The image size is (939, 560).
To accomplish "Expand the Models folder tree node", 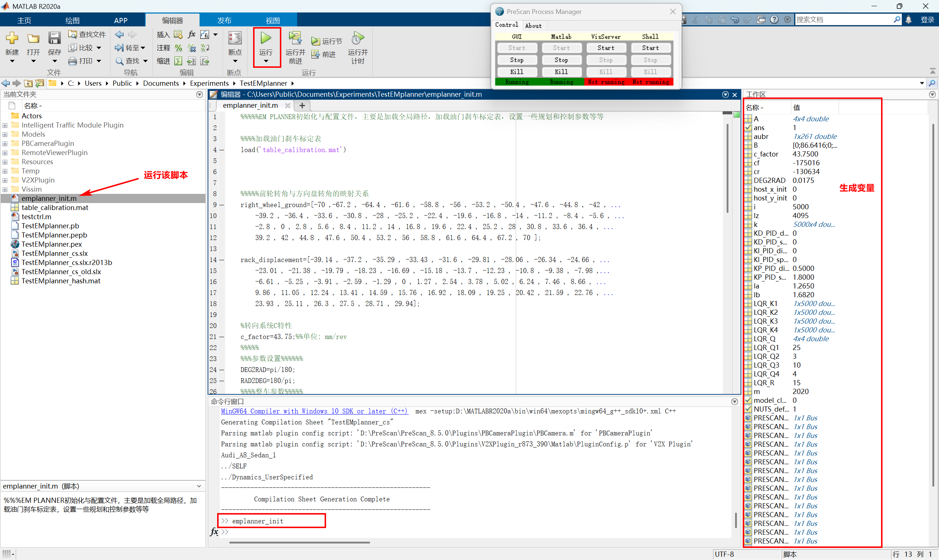I will coord(5,135).
